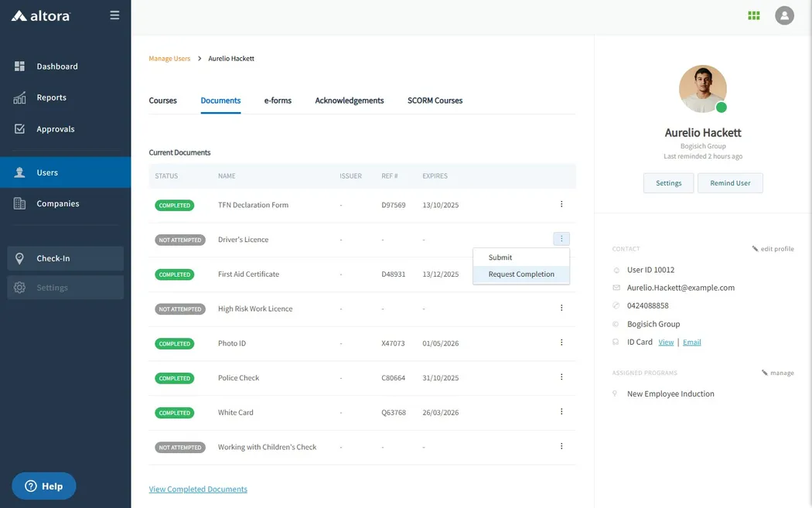Click the Reports chart icon
This screenshot has height=508, width=812.
(x=19, y=97)
